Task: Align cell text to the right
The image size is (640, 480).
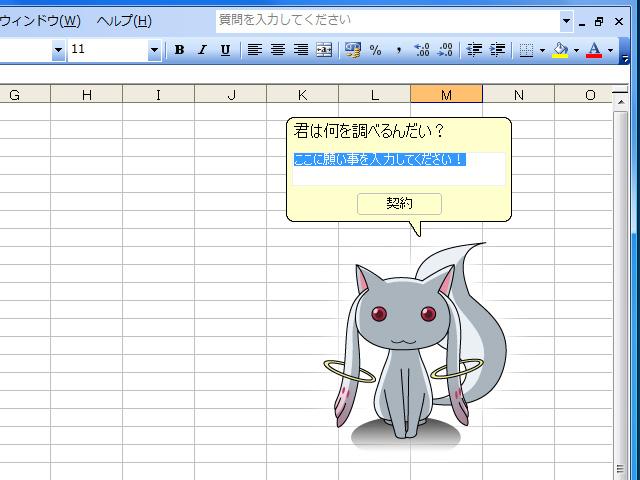Action: 301,50
